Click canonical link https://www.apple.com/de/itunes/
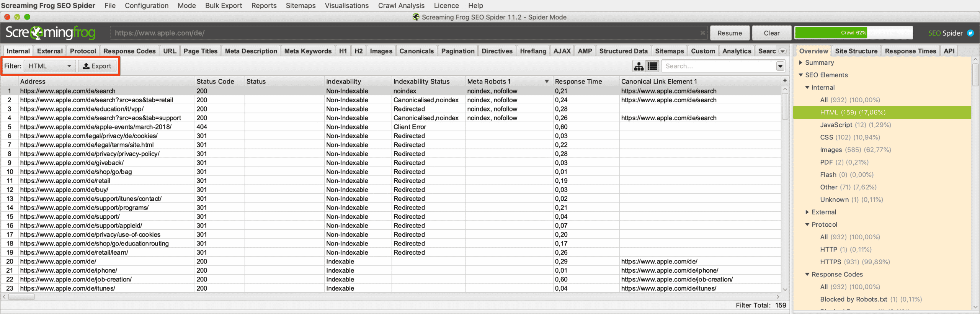This screenshot has width=980, height=314. [668, 288]
